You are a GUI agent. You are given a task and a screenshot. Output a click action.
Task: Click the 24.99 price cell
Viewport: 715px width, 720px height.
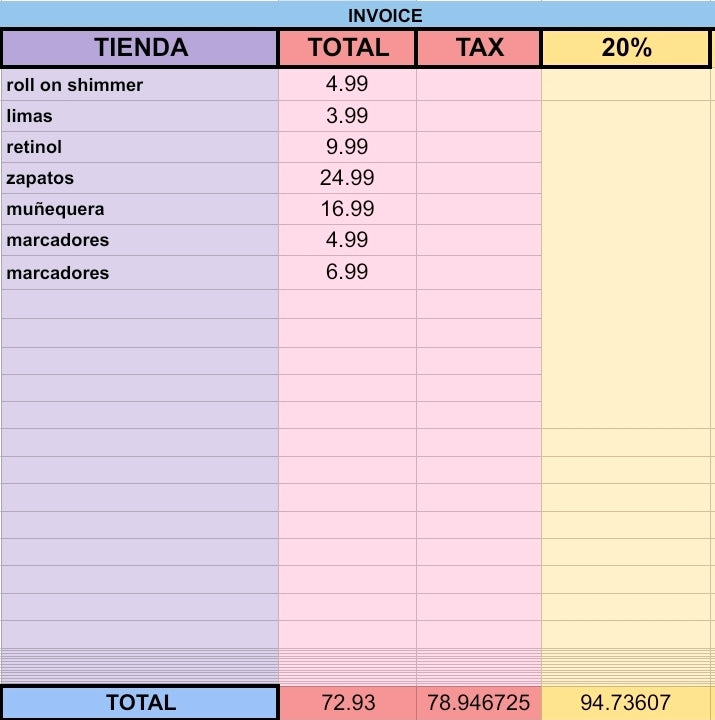coord(347,178)
